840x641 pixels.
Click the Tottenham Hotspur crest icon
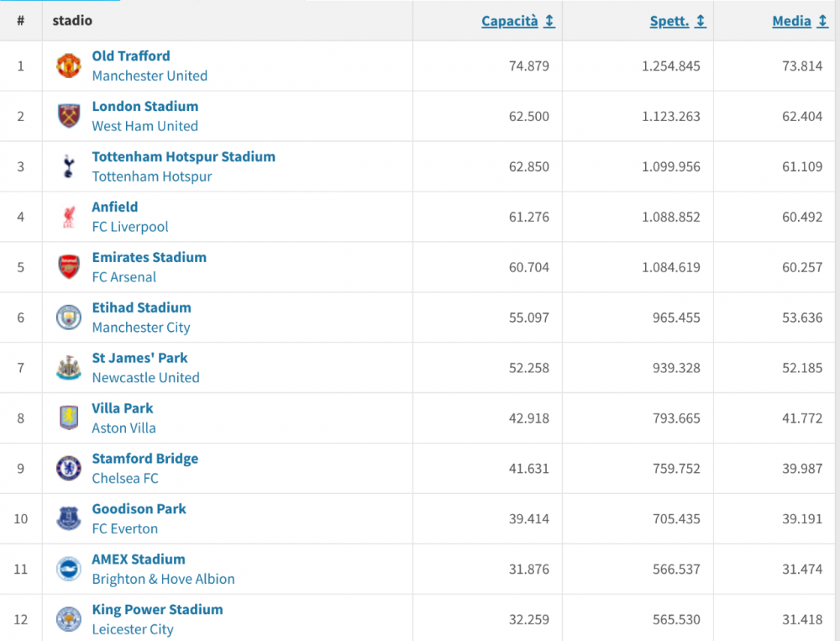tap(69, 166)
